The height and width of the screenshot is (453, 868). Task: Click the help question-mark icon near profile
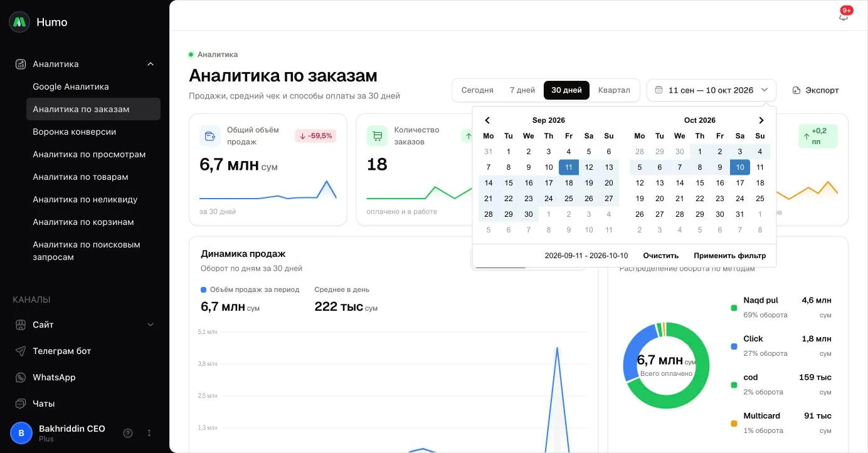point(128,433)
